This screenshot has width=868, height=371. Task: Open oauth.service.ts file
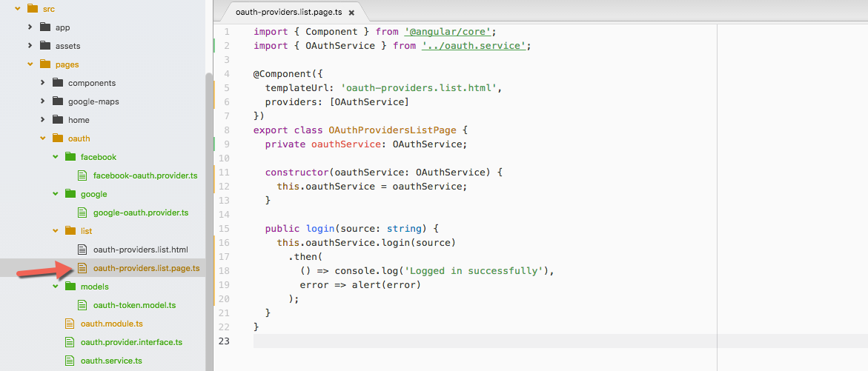tap(111, 361)
